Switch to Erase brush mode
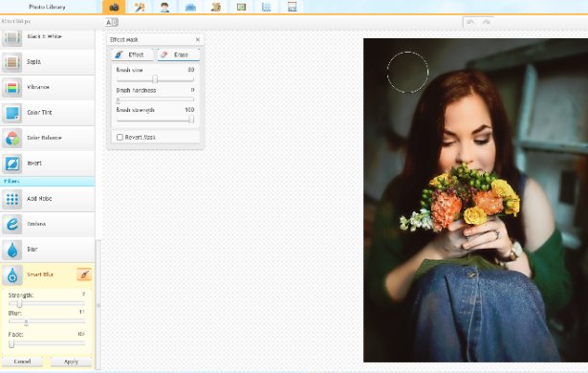The height and width of the screenshot is (373, 588). [179, 55]
